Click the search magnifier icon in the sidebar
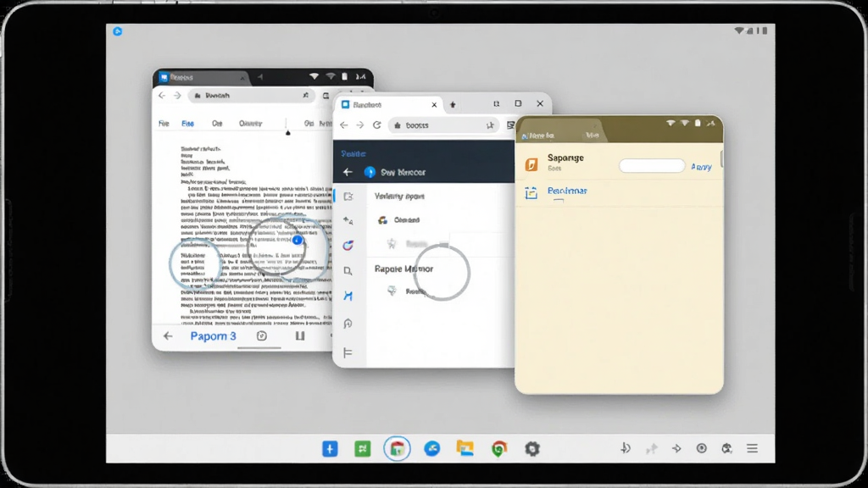Image resolution: width=868 pixels, height=488 pixels. point(348,270)
